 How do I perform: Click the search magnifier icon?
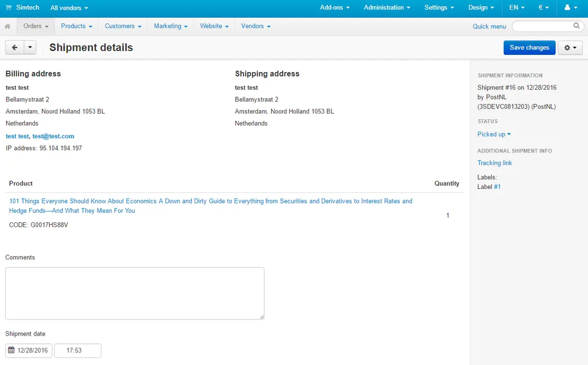(x=576, y=26)
